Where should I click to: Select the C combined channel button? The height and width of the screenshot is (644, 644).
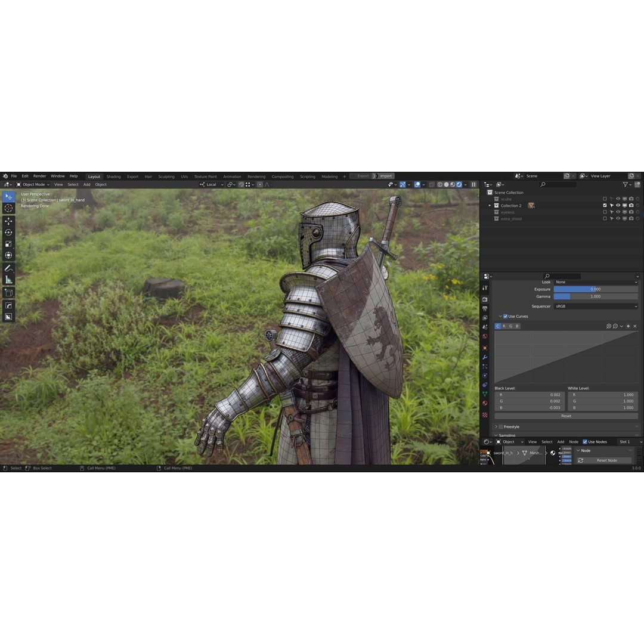tap(497, 326)
